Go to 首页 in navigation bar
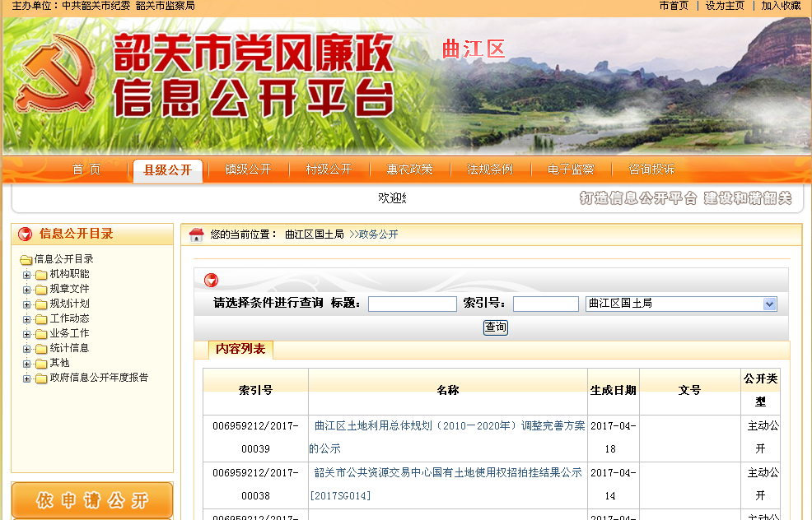812x520 pixels. point(86,169)
